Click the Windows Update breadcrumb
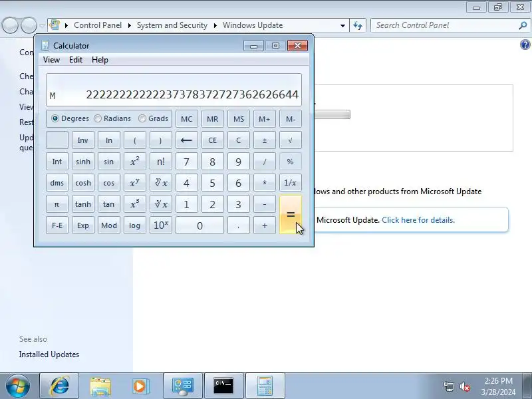532x399 pixels. [253, 25]
